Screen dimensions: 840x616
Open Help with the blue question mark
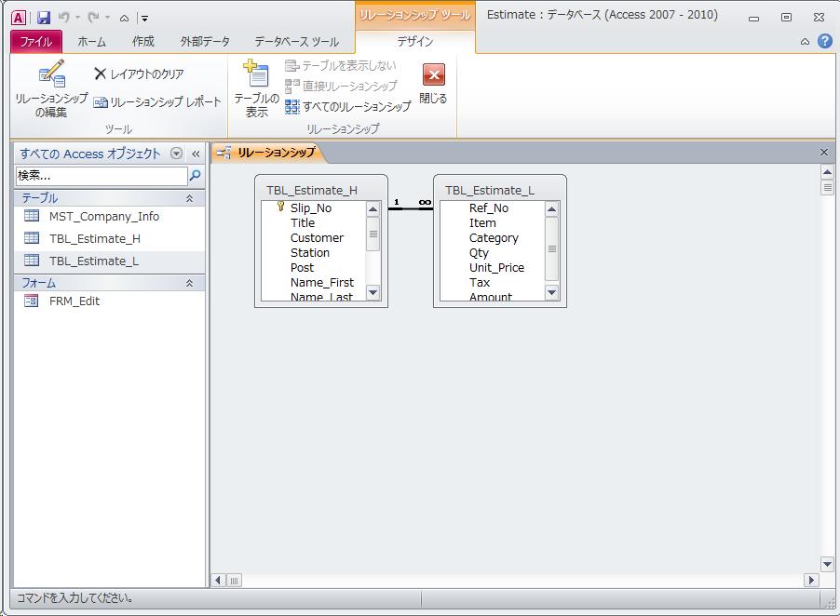pyautogui.click(x=825, y=41)
